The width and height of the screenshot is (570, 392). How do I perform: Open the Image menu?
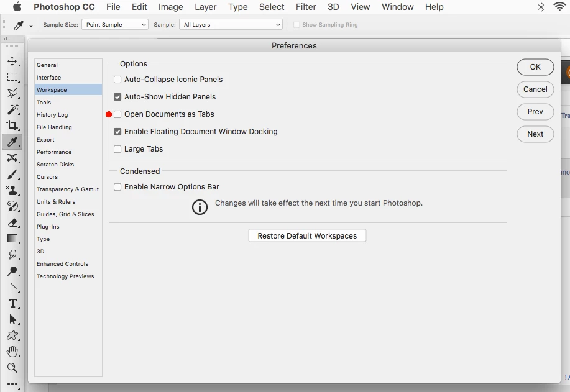[x=170, y=7]
